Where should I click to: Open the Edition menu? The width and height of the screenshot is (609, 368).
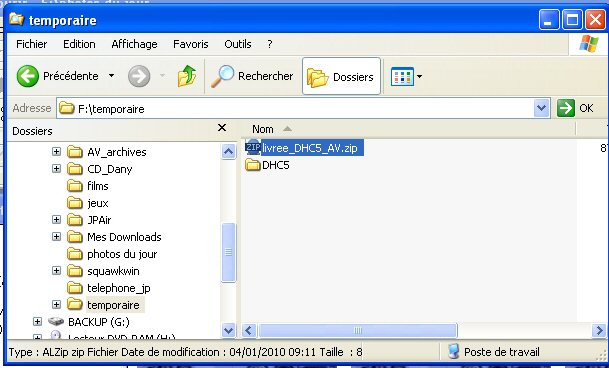pyautogui.click(x=79, y=44)
